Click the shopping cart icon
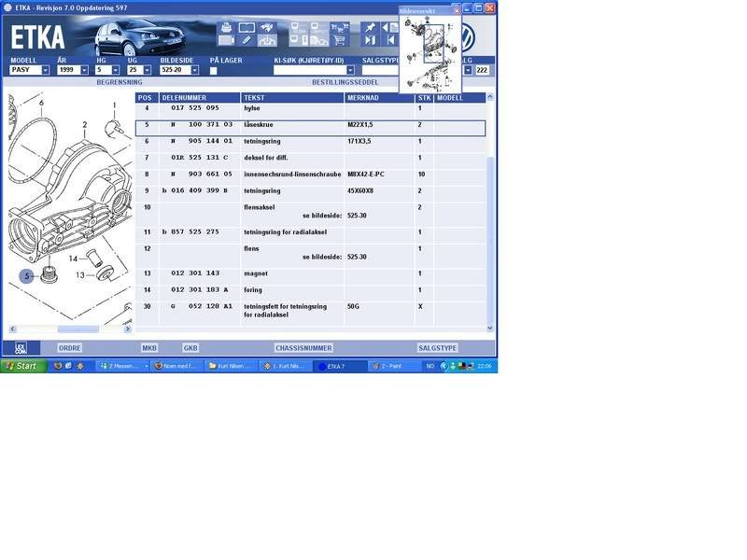Screen dimensions: 747x560 tap(339, 40)
